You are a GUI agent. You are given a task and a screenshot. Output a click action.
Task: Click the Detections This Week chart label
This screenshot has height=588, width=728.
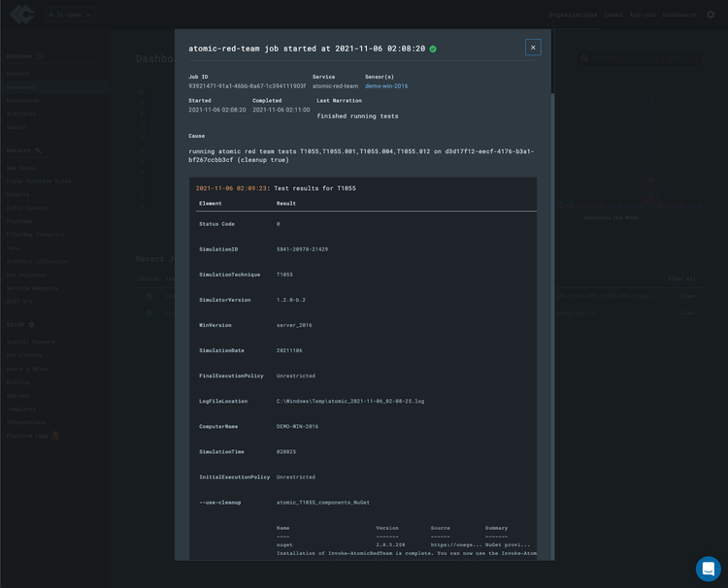click(611, 217)
